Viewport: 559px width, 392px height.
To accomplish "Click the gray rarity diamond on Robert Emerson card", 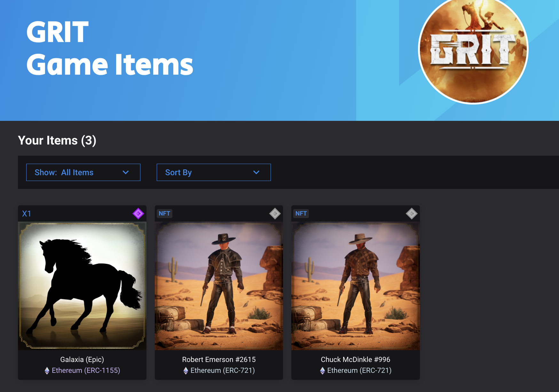I will click(x=275, y=214).
